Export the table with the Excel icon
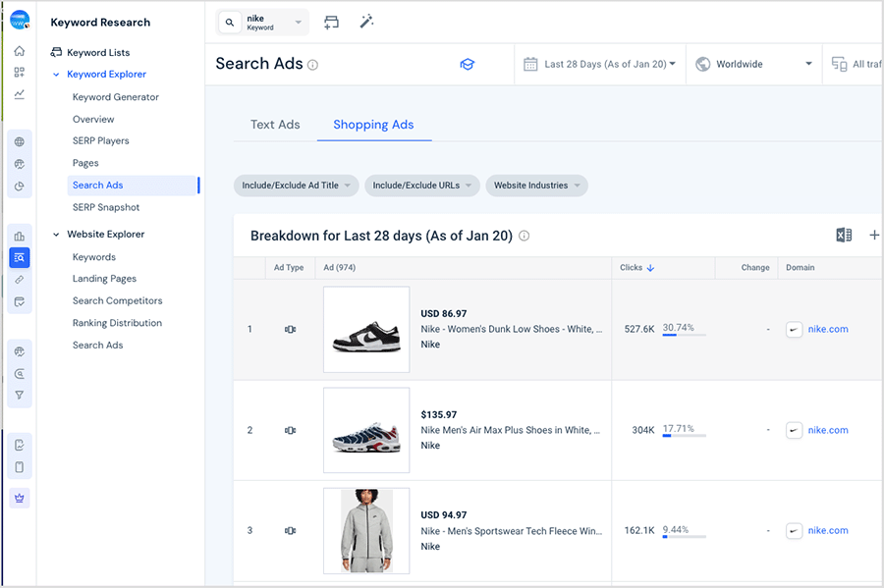 click(844, 235)
